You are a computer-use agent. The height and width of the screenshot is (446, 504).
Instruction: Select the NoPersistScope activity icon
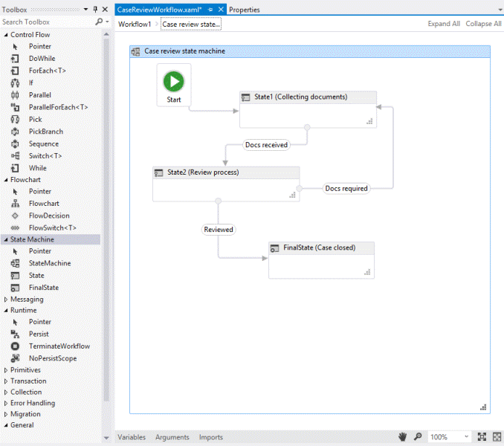pos(15,358)
